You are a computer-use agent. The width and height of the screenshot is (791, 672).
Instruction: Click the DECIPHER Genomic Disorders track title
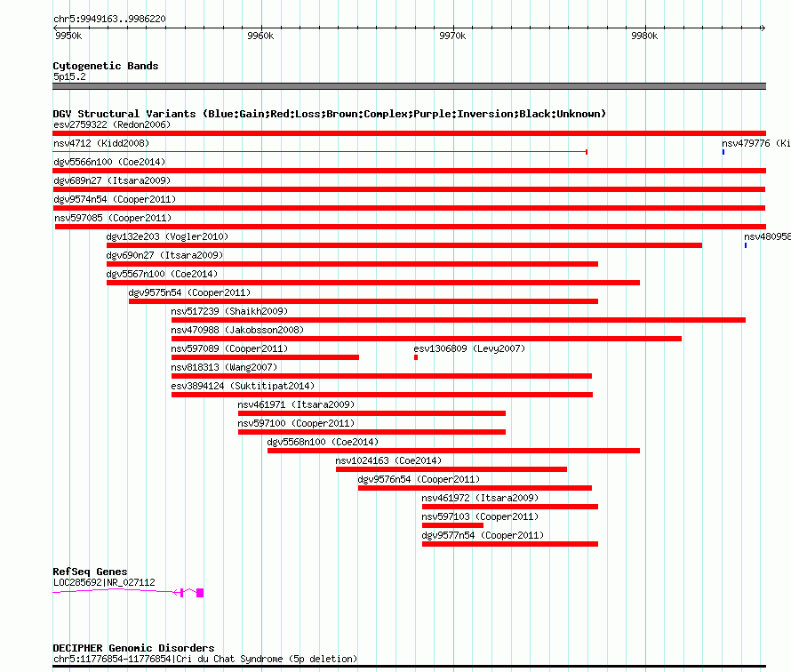pos(133,648)
